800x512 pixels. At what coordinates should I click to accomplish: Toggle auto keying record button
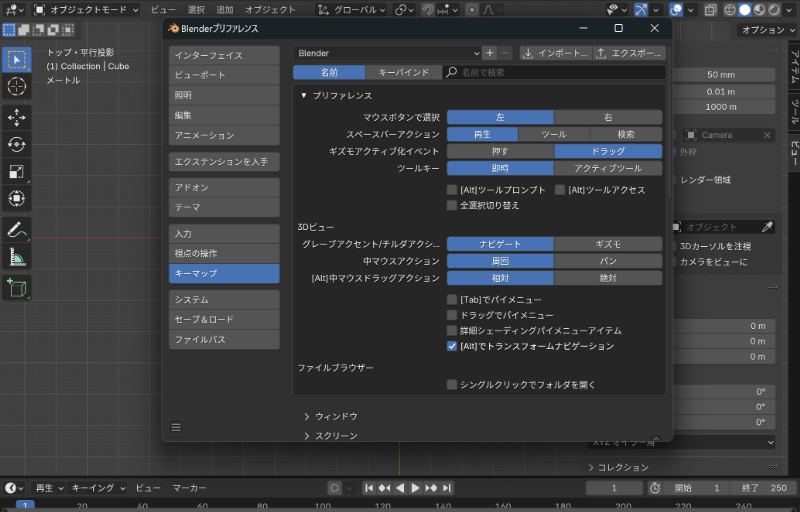pos(335,488)
